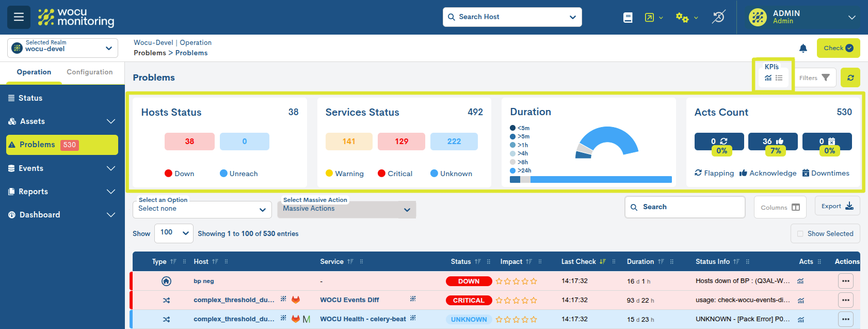Click the documentation book icon in header
This screenshot has width=868, height=329.
pos(628,18)
